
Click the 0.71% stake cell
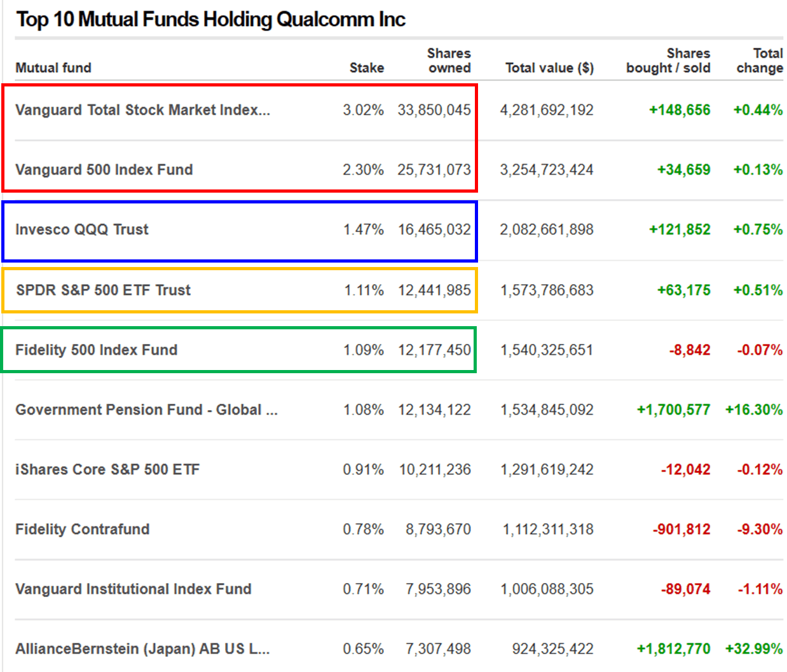point(364,589)
